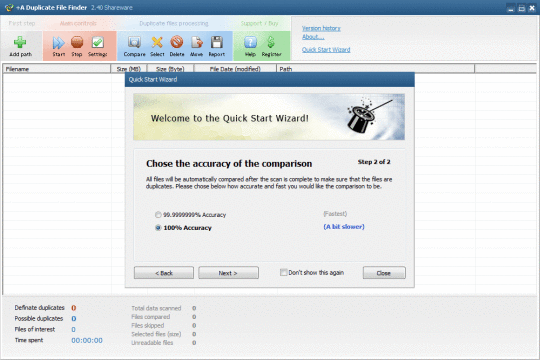Open the Version history link

click(x=321, y=28)
